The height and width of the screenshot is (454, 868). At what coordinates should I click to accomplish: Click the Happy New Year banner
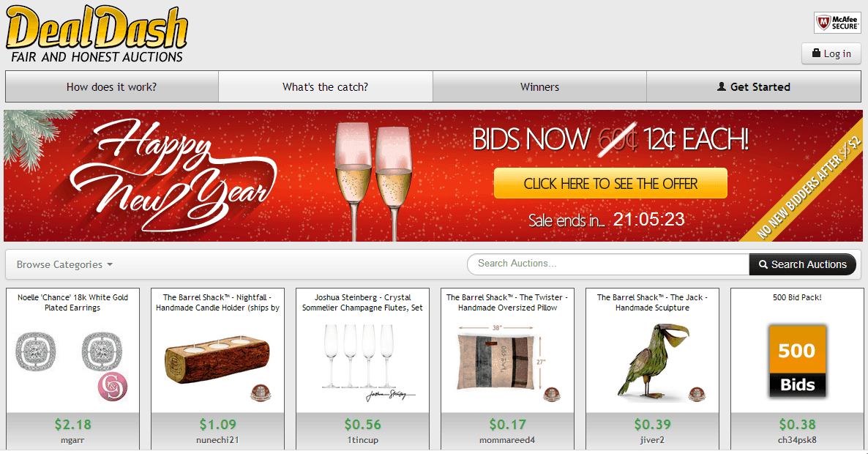tap(433, 176)
